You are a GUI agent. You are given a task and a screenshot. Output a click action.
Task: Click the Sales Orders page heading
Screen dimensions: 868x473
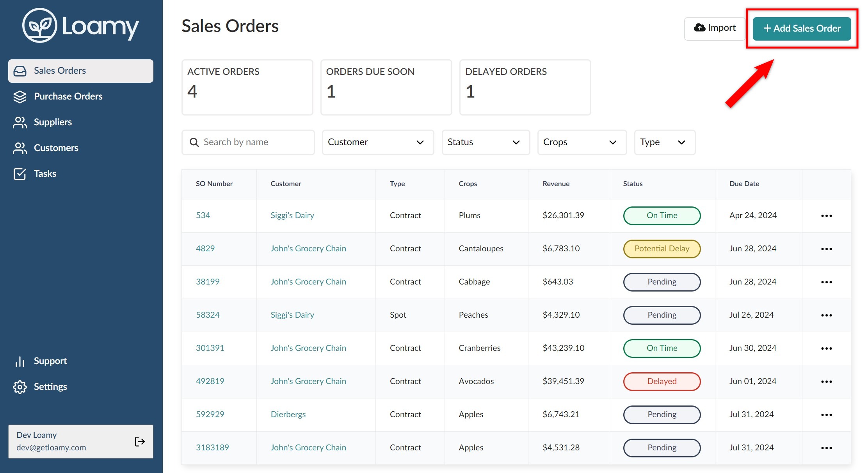(x=230, y=26)
